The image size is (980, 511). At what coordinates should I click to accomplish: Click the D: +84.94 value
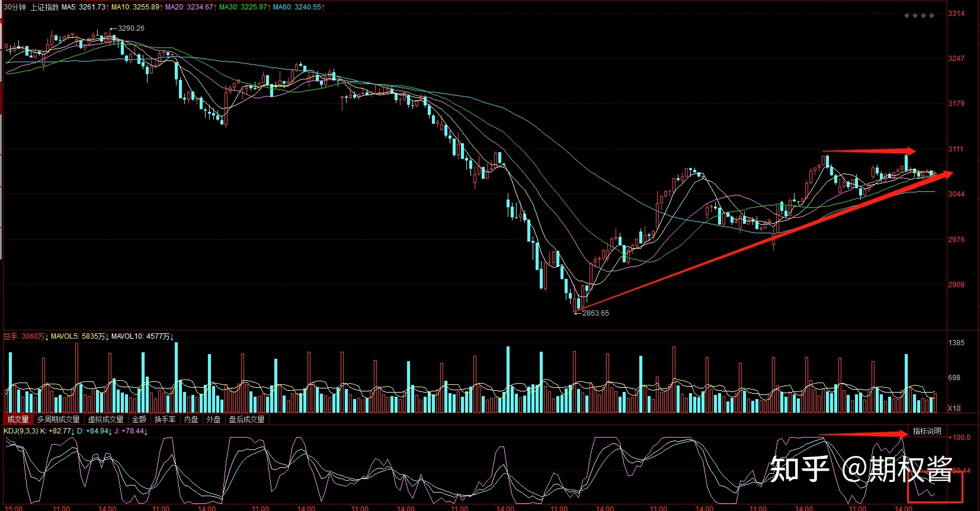click(95, 431)
